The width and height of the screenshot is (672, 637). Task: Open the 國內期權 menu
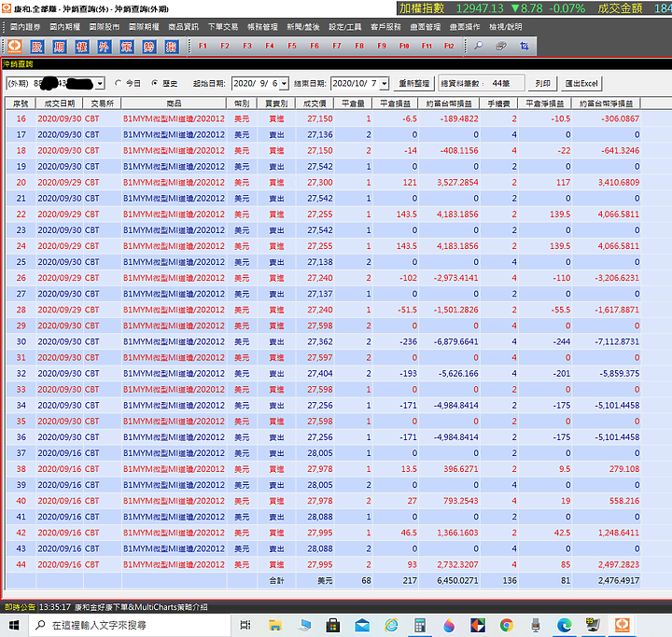(x=64, y=27)
